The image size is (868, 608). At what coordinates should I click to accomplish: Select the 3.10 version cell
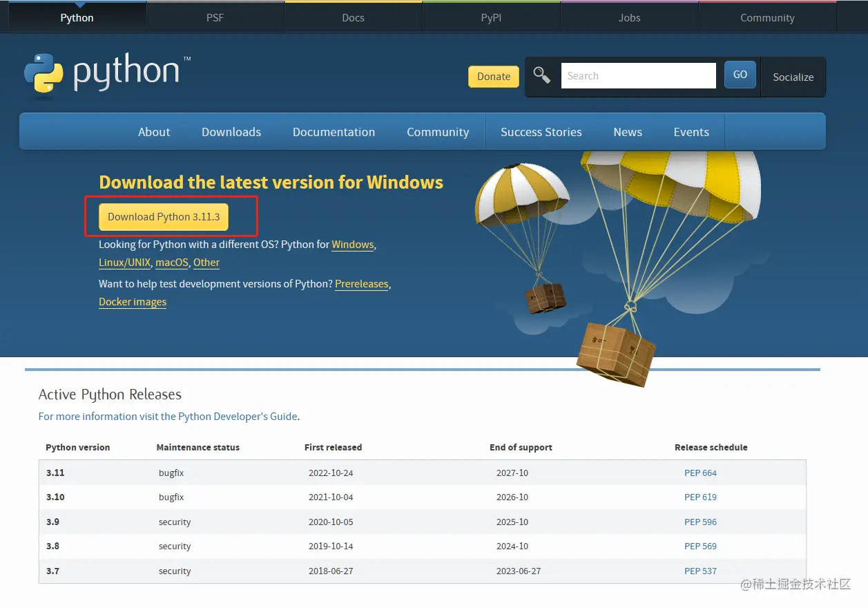(x=55, y=497)
